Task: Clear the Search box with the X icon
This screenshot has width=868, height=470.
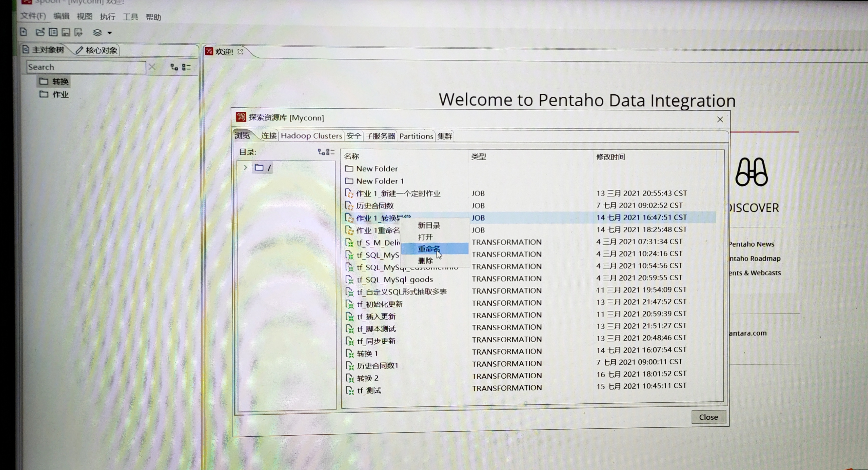Action: coord(152,67)
